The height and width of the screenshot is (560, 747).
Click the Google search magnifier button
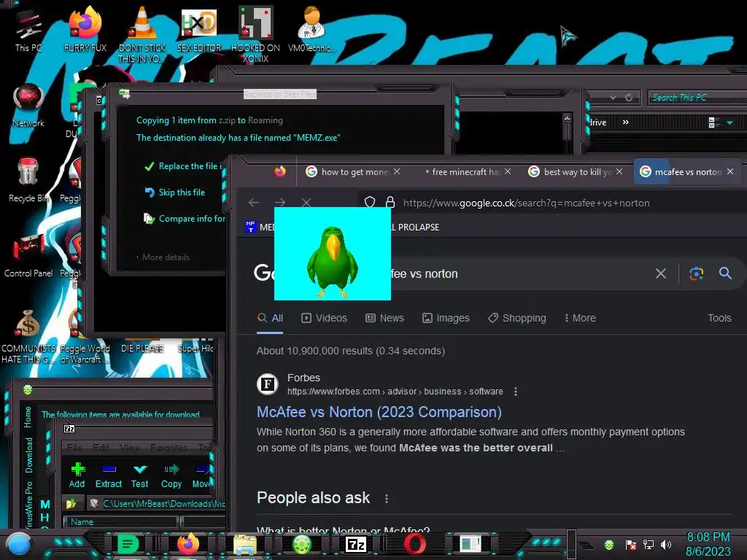pyautogui.click(x=726, y=273)
